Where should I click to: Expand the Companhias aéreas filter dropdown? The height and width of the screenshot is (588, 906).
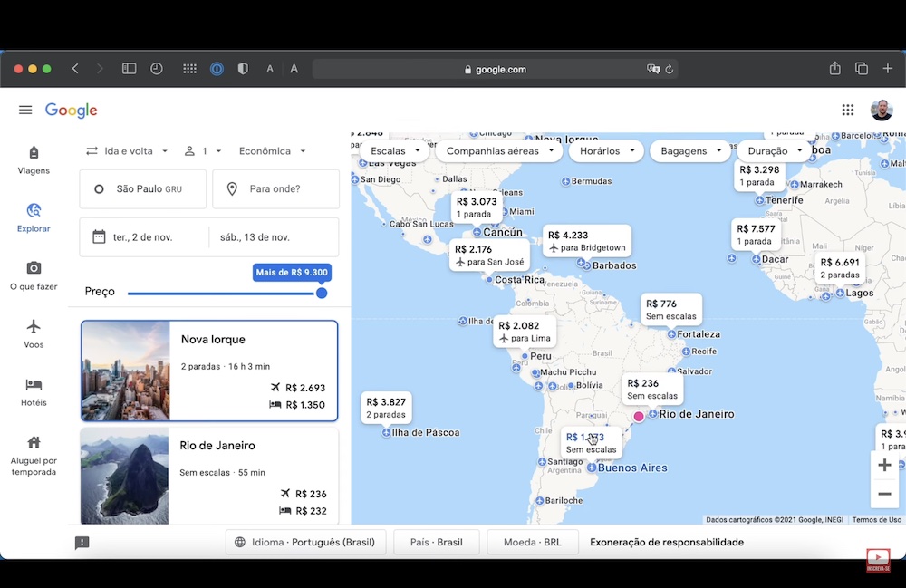499,150
